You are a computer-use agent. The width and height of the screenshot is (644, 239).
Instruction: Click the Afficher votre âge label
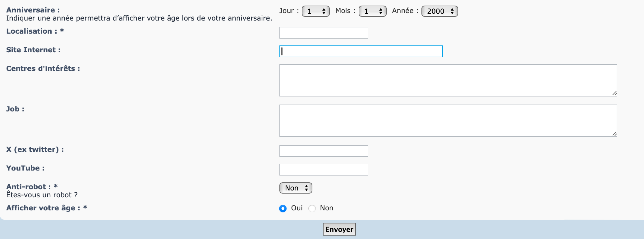[43, 208]
